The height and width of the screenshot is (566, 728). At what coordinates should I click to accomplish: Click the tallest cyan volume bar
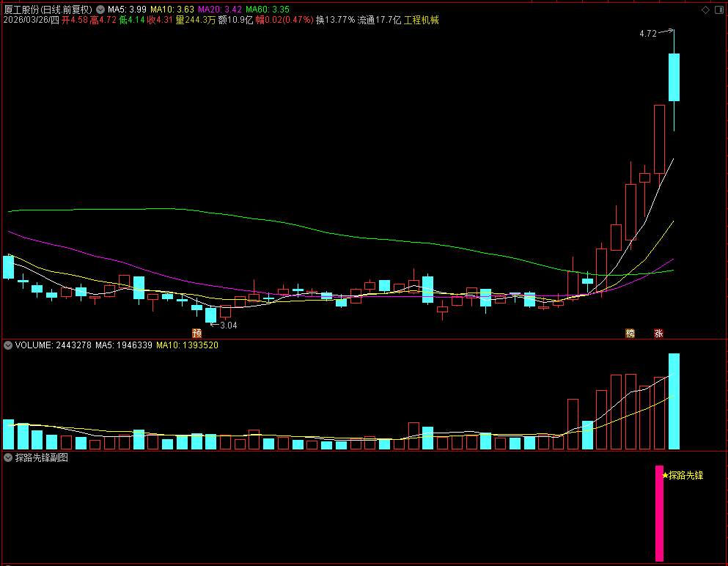(x=674, y=401)
